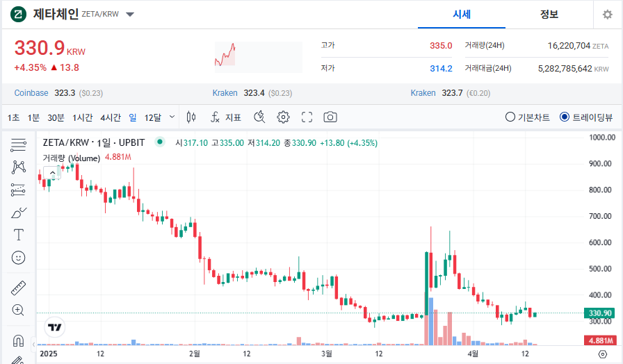Click the market status green dot
This screenshot has width=623, height=364.
pos(160,141)
